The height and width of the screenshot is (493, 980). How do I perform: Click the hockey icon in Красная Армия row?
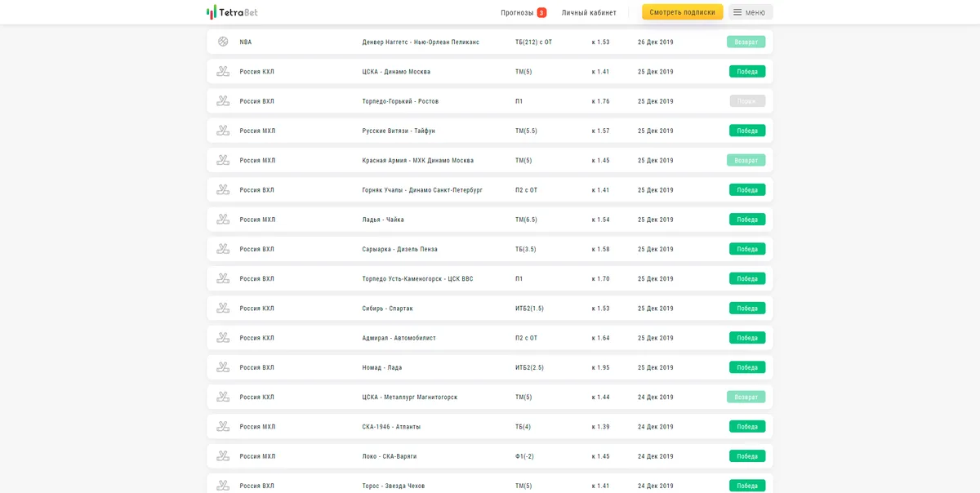coord(223,160)
